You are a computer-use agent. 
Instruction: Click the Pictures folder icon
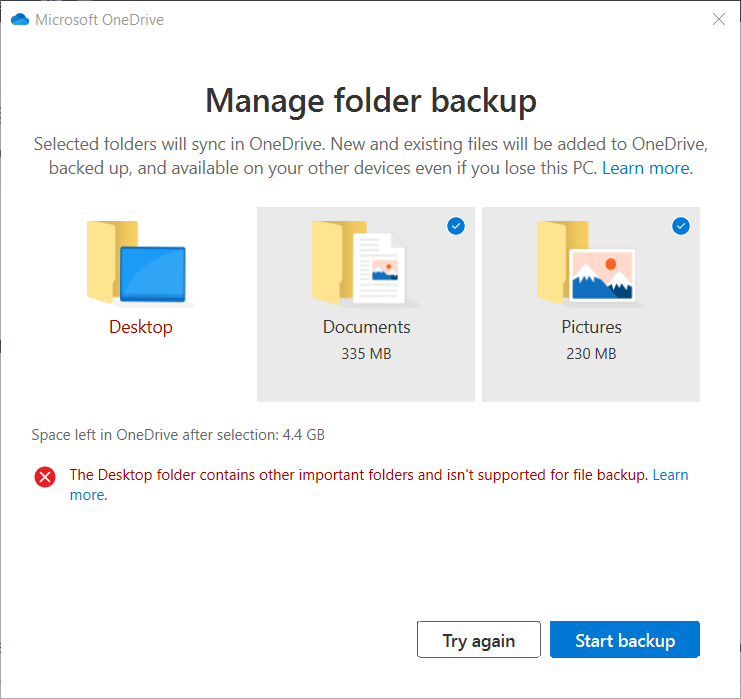590,264
